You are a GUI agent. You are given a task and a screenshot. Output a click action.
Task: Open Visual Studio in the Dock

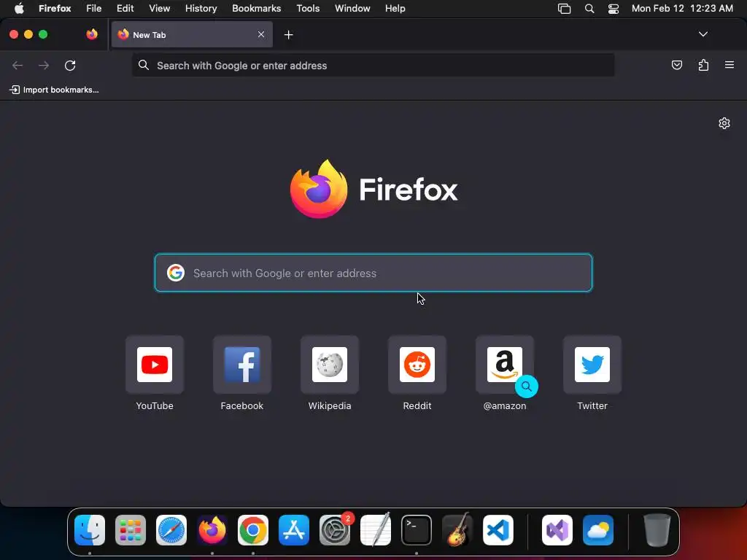click(x=557, y=530)
